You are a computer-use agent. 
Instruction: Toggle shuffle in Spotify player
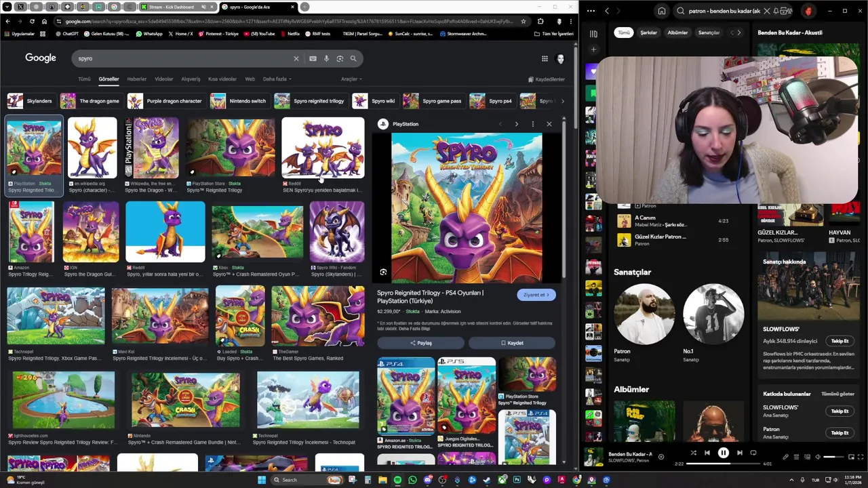tap(693, 453)
